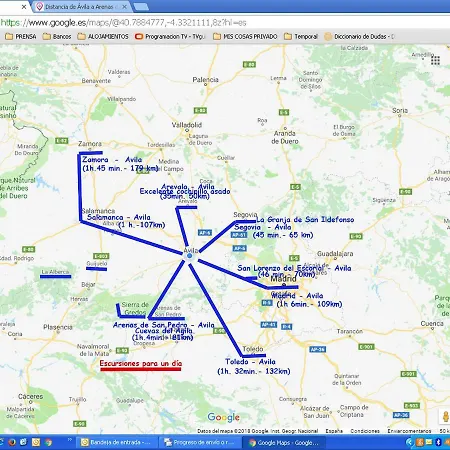Click the Condiciones link on the map
The height and width of the screenshot is (450, 450).
tap(365, 431)
